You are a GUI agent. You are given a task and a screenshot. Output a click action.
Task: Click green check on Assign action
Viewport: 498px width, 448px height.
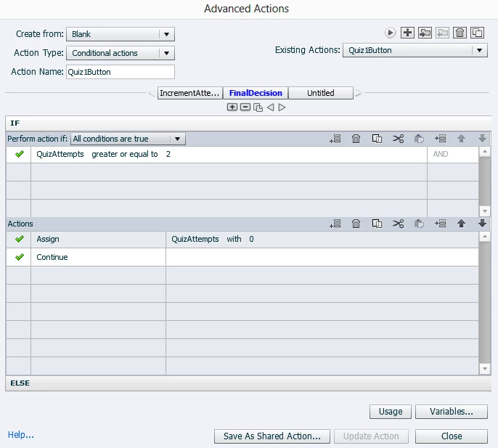click(20, 239)
